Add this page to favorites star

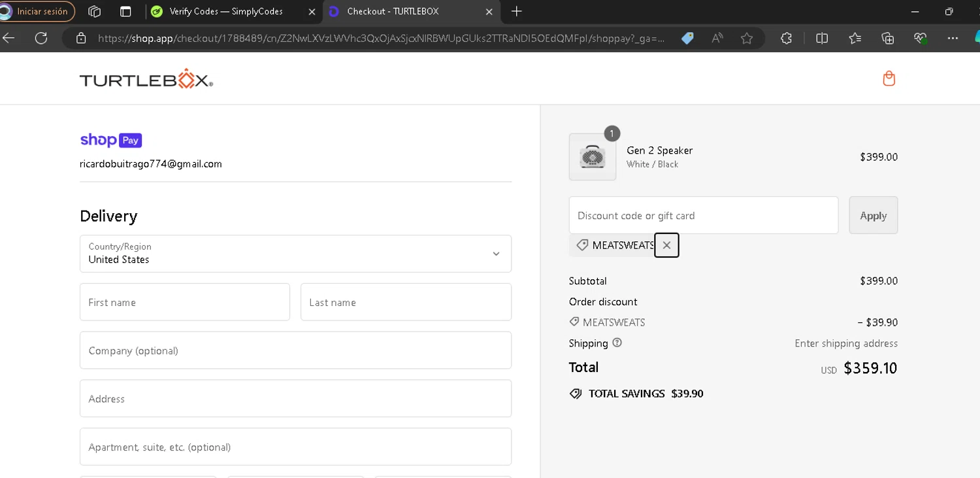[x=747, y=39]
